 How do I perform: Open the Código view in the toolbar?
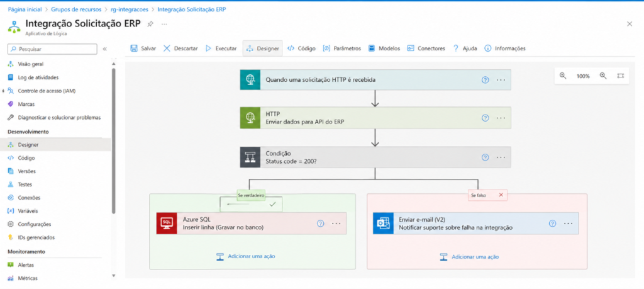point(301,48)
